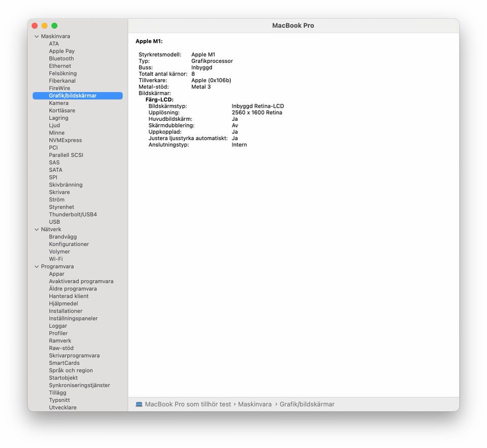
Task: Open Ström in the sidebar
Action: pos(56,200)
